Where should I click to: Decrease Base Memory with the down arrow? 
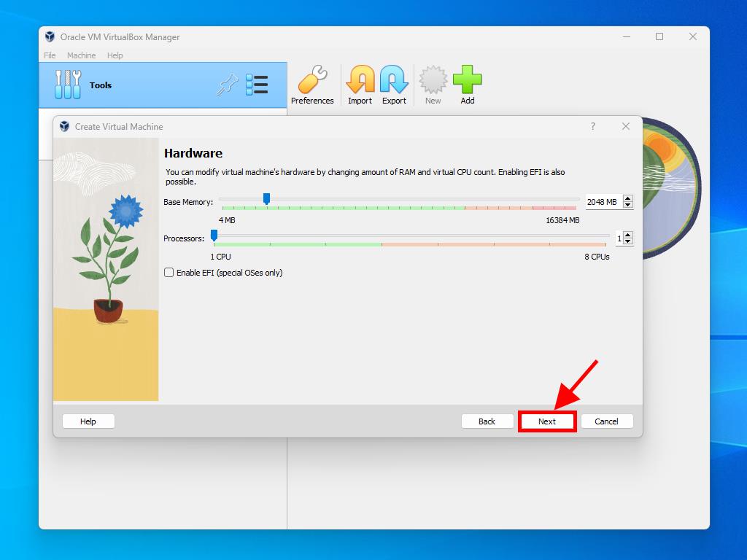628,206
